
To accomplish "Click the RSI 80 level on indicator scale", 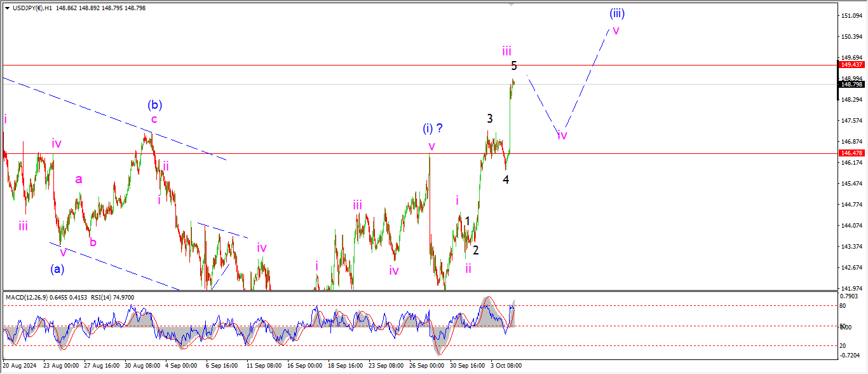I will point(841,306).
